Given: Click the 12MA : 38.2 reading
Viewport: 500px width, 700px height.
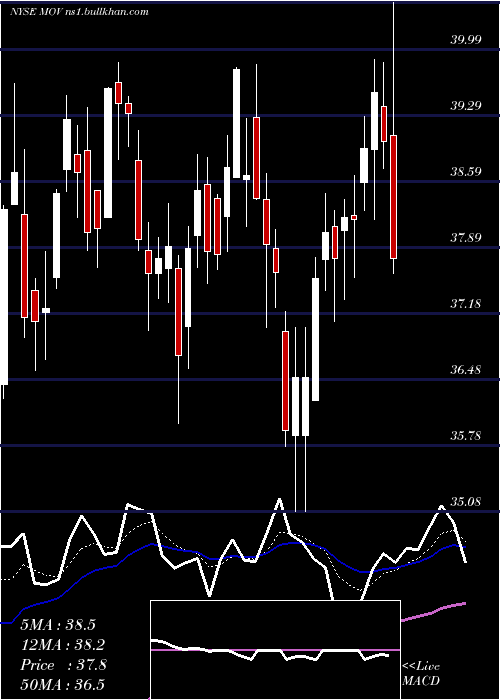Looking at the screenshot, I should point(62,645).
